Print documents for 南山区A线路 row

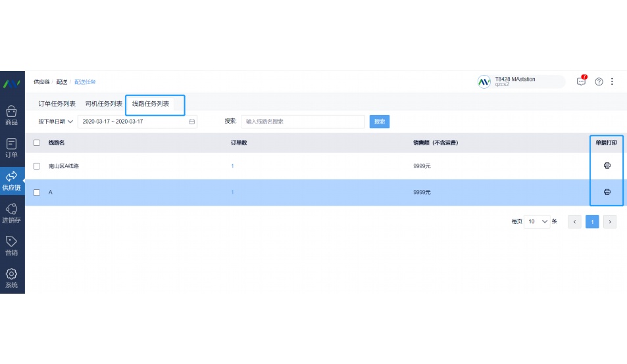[607, 166]
